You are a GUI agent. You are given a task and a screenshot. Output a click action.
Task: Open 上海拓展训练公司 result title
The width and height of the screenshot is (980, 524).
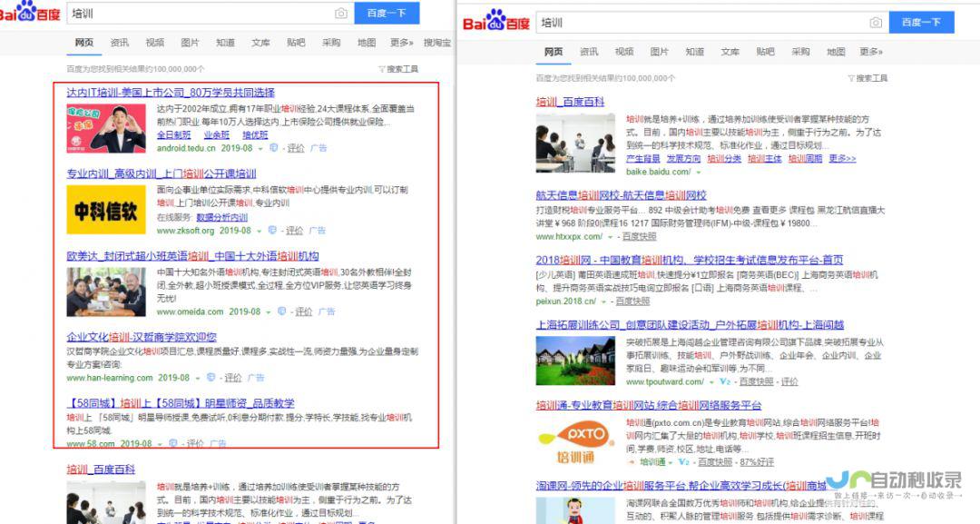click(x=690, y=325)
